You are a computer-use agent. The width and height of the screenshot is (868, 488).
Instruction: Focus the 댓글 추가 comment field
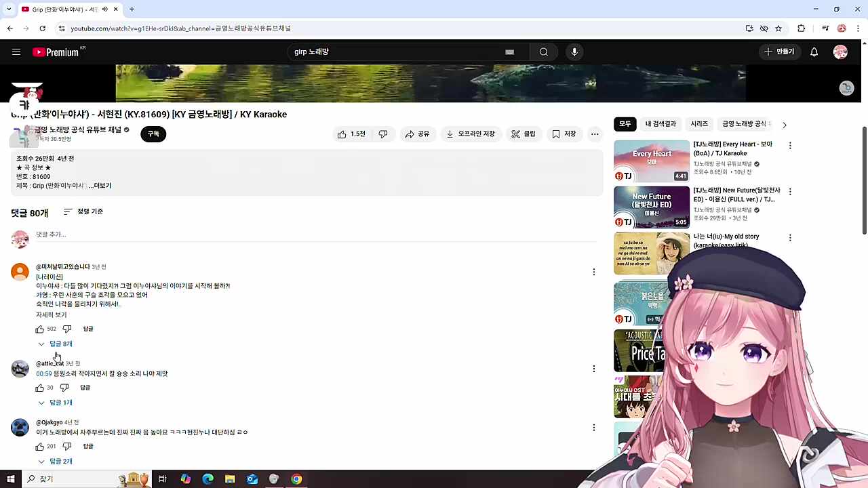(315, 235)
